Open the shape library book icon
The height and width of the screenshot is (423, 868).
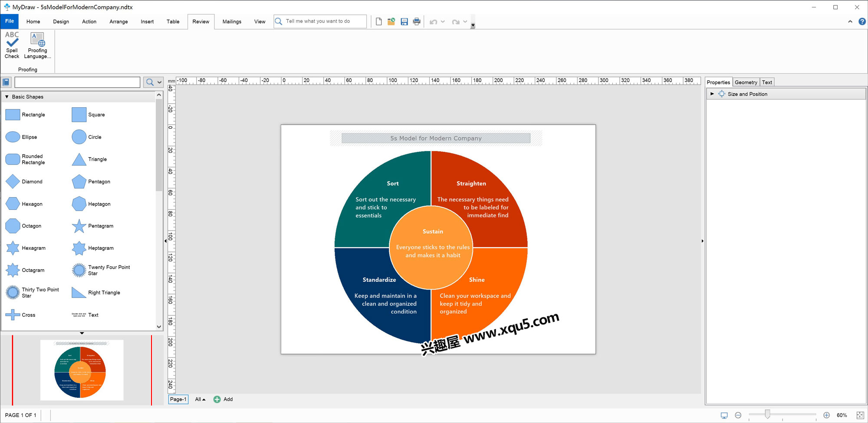(x=6, y=82)
